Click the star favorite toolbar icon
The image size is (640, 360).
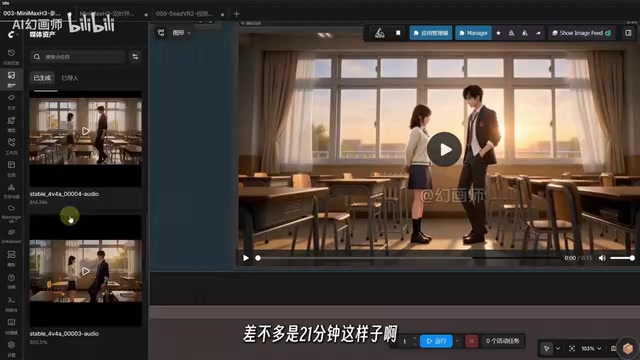coord(498,33)
